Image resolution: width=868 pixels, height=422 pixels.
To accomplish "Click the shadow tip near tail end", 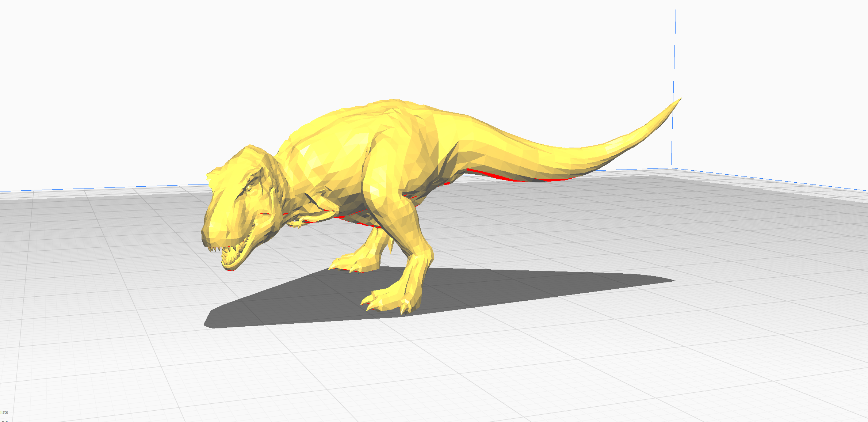I will tap(665, 280).
